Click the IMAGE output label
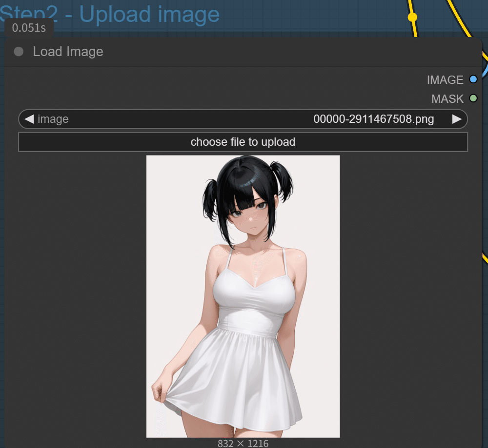488x448 pixels. (445, 79)
